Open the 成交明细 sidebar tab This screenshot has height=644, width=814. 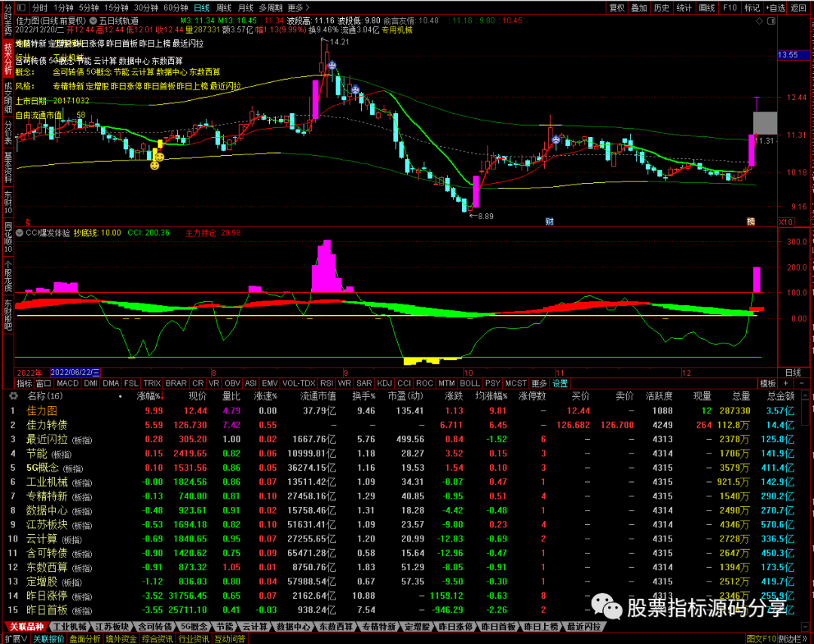pyautogui.click(x=8, y=98)
